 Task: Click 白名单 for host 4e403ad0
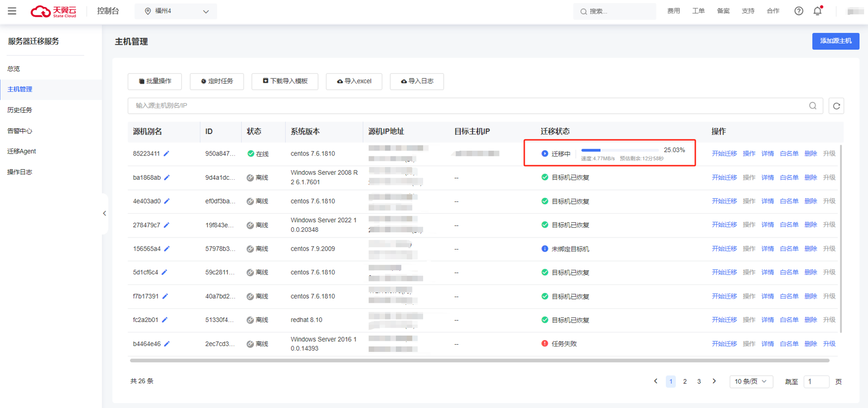tap(789, 201)
